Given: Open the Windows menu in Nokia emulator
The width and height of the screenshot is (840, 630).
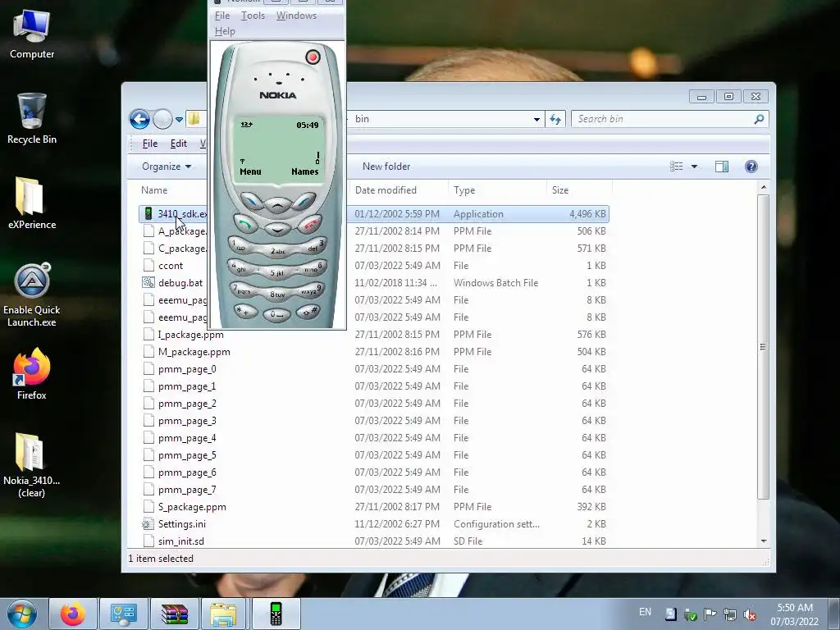Looking at the screenshot, I should click(296, 16).
